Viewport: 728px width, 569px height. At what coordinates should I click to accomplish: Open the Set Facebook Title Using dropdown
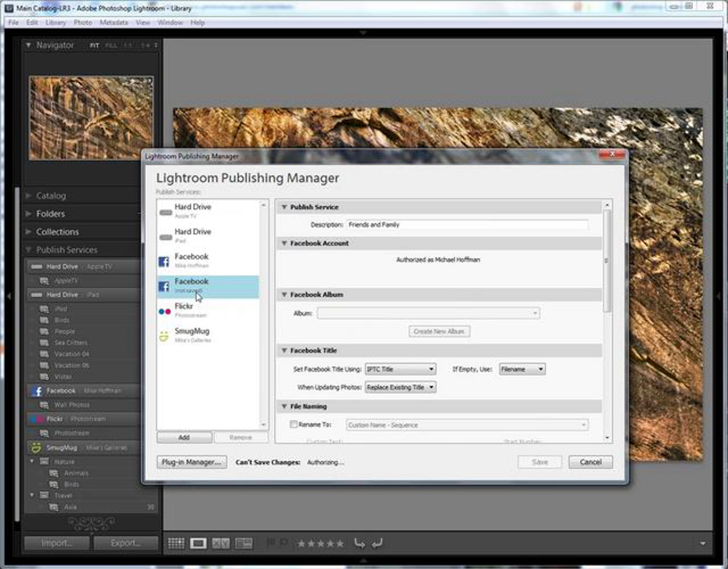[x=400, y=369]
